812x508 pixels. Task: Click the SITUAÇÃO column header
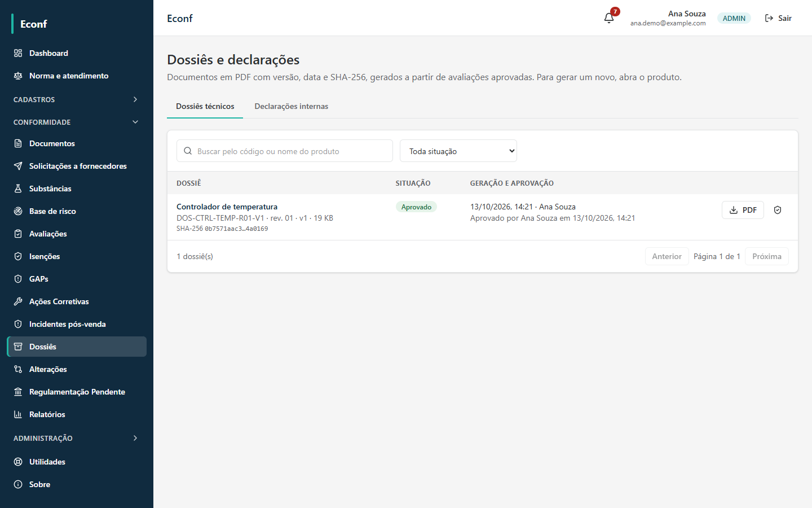tap(413, 183)
